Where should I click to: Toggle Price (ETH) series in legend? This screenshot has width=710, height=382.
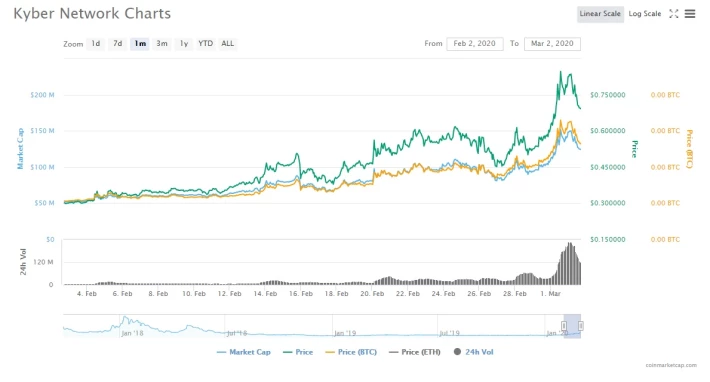coord(415,352)
